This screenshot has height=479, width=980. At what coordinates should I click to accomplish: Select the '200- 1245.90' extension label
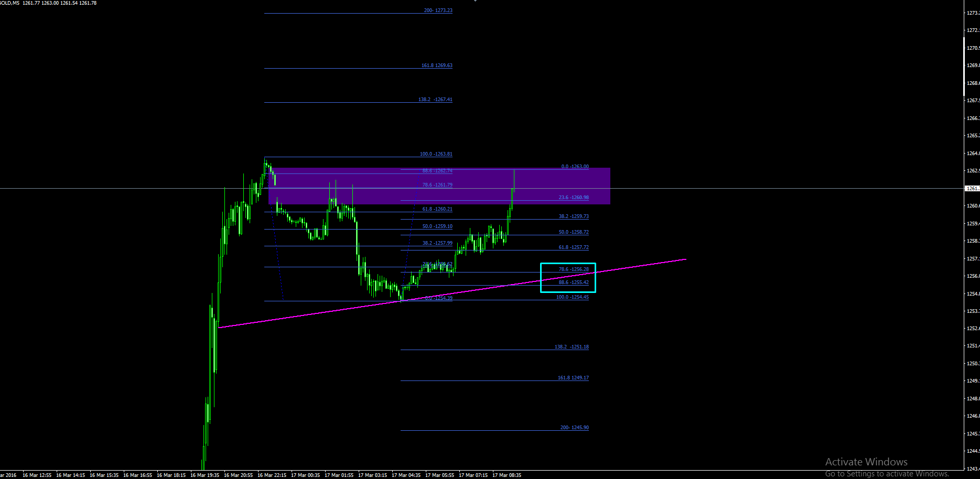574,428
